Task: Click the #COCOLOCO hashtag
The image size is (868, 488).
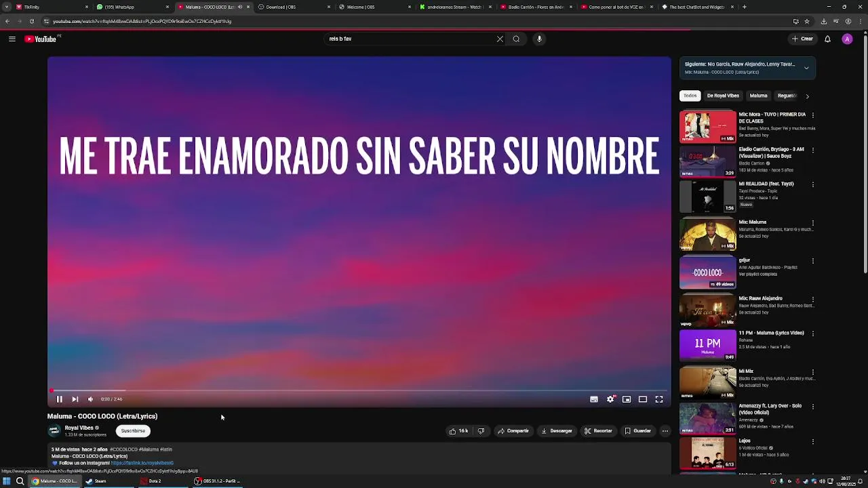Action: pos(124,449)
